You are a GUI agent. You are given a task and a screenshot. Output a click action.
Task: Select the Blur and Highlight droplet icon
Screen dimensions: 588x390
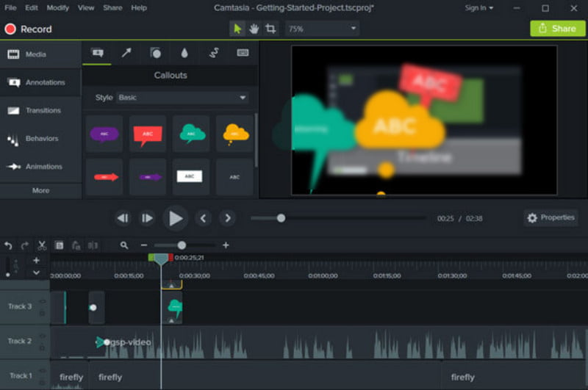[184, 53]
